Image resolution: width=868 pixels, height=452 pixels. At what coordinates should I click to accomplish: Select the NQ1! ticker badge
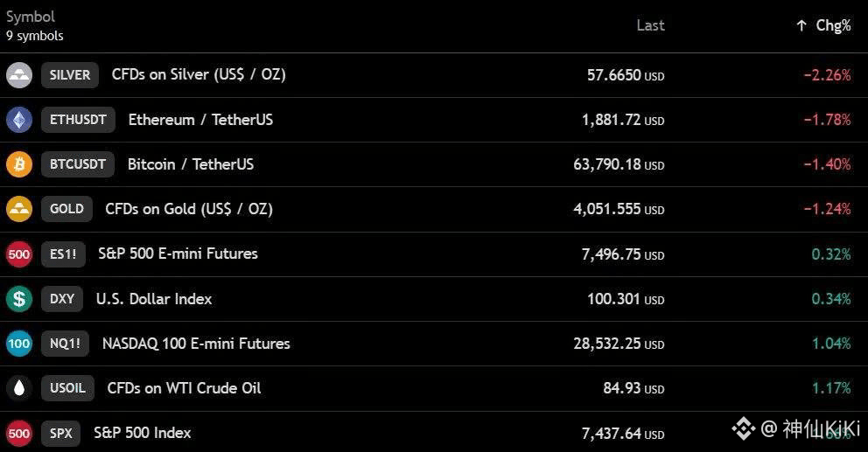coord(65,344)
